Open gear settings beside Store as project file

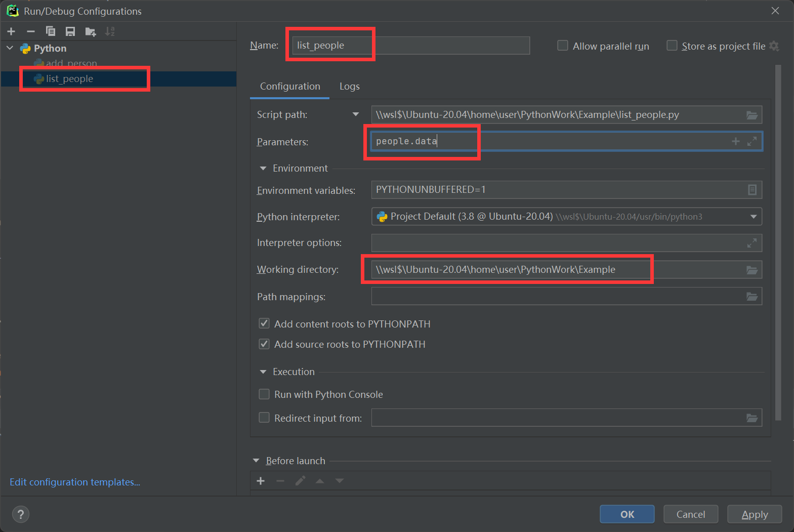pos(774,46)
